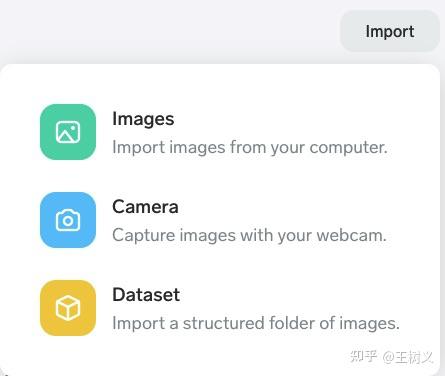Image resolution: width=445 pixels, height=376 pixels.
Task: Click the Zhihu watermark text
Action: click(392, 357)
